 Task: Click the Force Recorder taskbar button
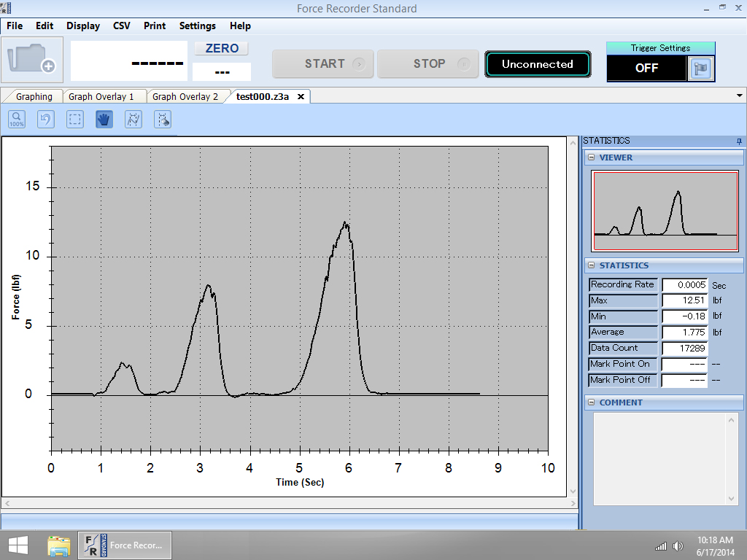click(x=125, y=545)
